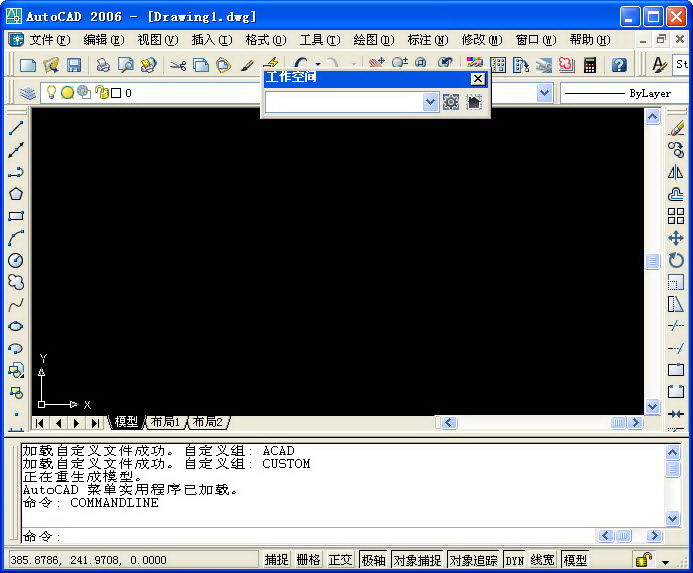
Task: Toggle 对象捕捉 object snap
Action: coord(417,560)
